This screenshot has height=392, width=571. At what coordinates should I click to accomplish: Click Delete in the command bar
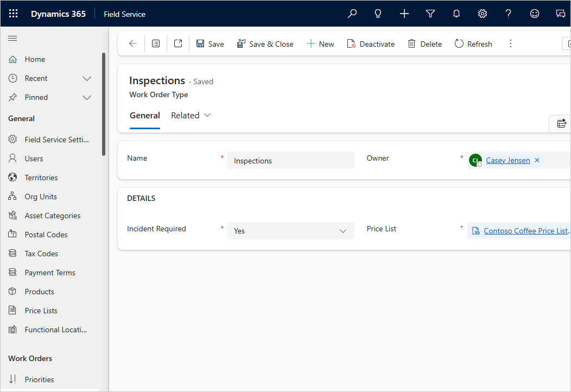coord(424,44)
